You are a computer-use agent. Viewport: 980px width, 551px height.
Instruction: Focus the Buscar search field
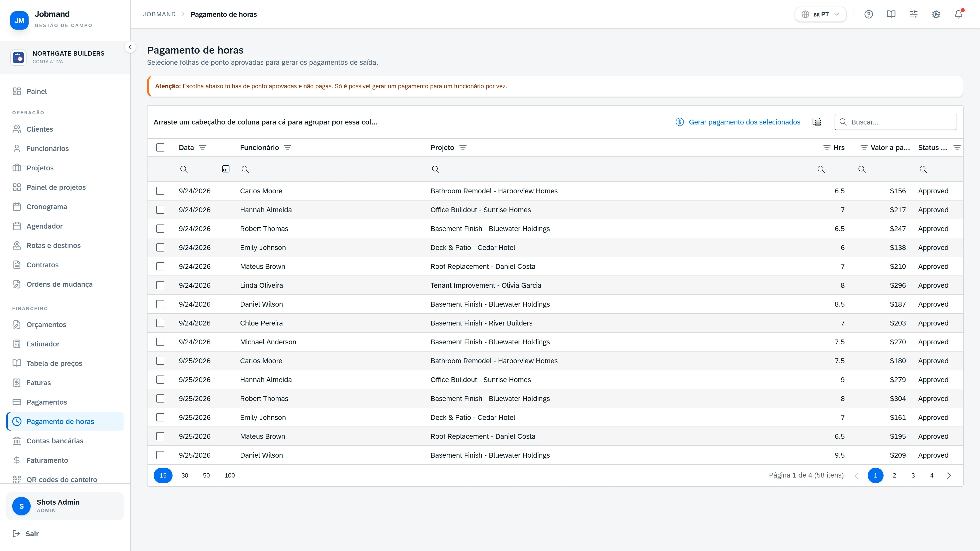click(896, 122)
